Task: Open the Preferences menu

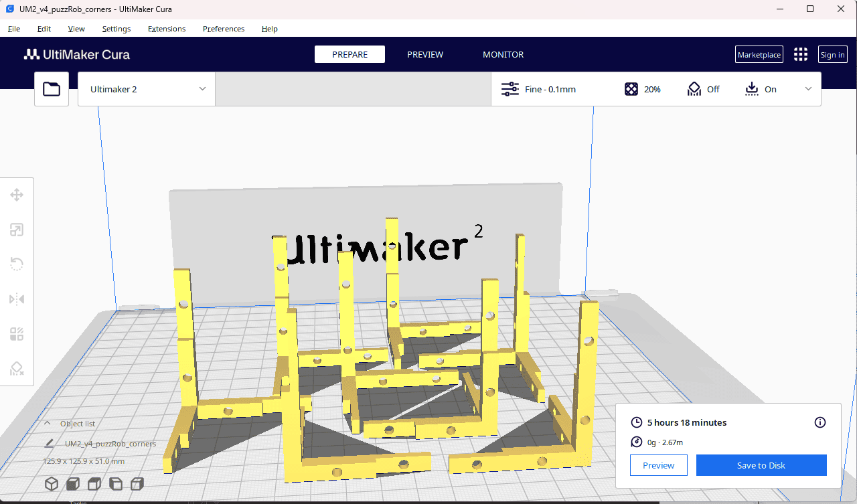Action: tap(224, 29)
